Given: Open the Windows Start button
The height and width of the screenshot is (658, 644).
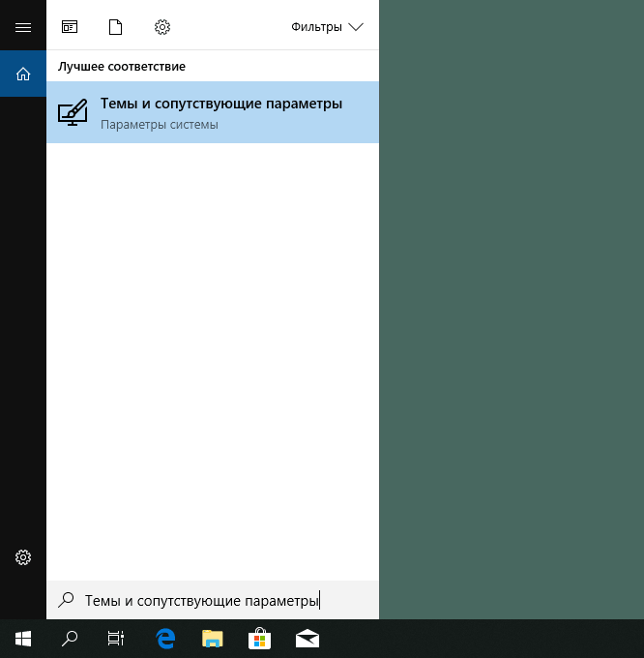Looking at the screenshot, I should 23,639.
